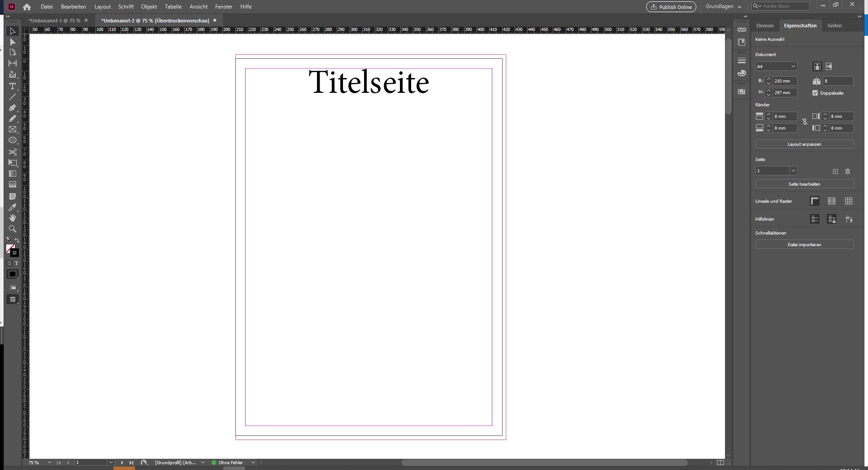The height and width of the screenshot is (470, 868).
Task: Select the Type tool
Action: (13, 86)
